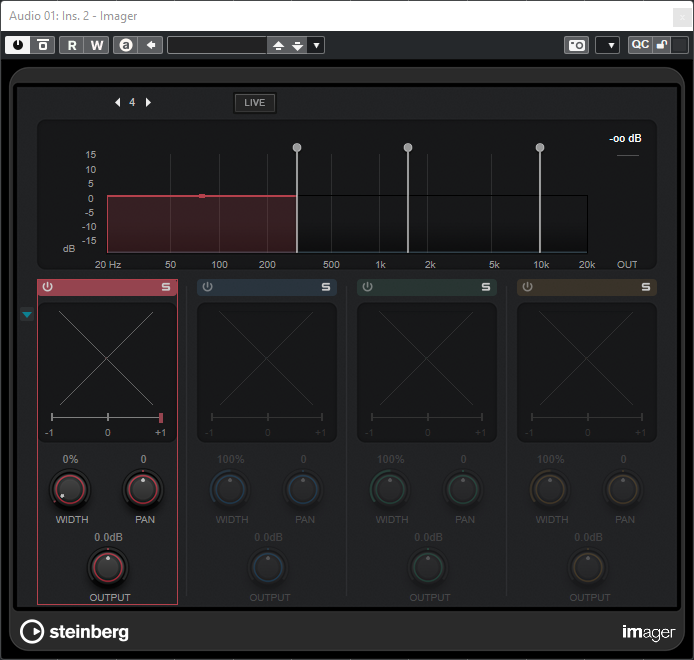Click band 4 PAN knob
694x660 pixels.
623,490
